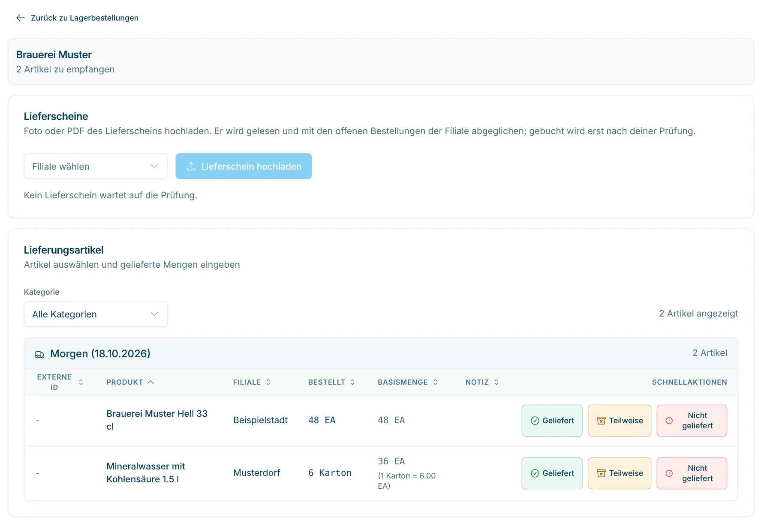Click the Musterdorf branch cell

(x=257, y=473)
